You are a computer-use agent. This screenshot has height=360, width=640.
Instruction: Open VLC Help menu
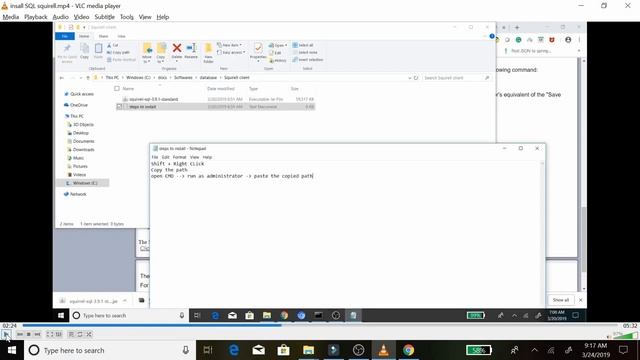click(162, 17)
